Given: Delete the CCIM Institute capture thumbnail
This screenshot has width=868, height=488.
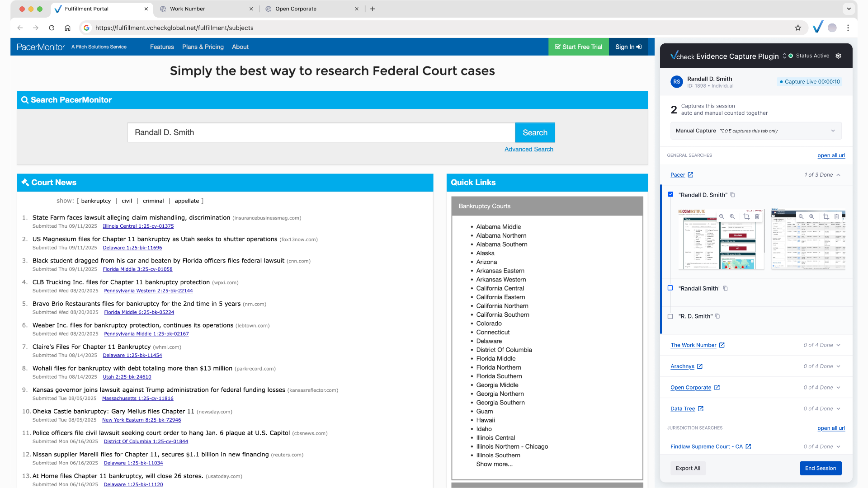Looking at the screenshot, I should (757, 216).
